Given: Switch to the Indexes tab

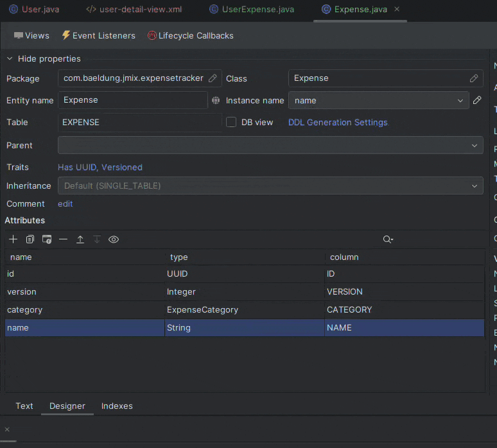Looking at the screenshot, I should [117, 406].
